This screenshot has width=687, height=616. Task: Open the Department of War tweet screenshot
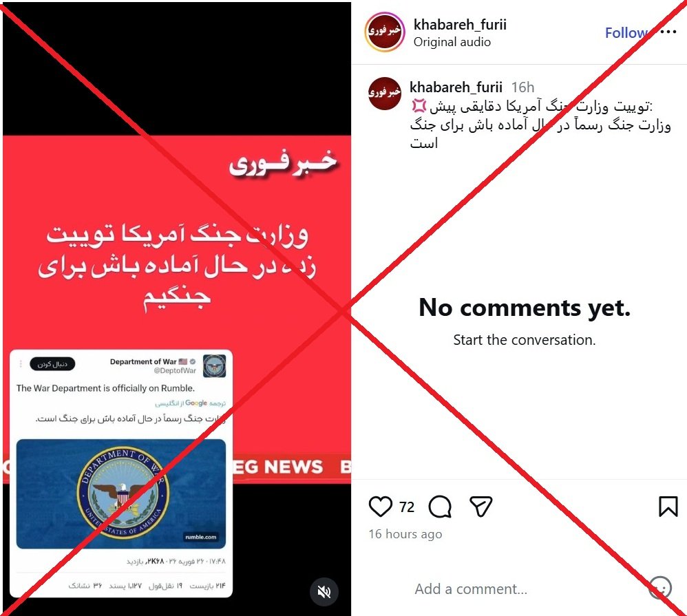coord(121,473)
